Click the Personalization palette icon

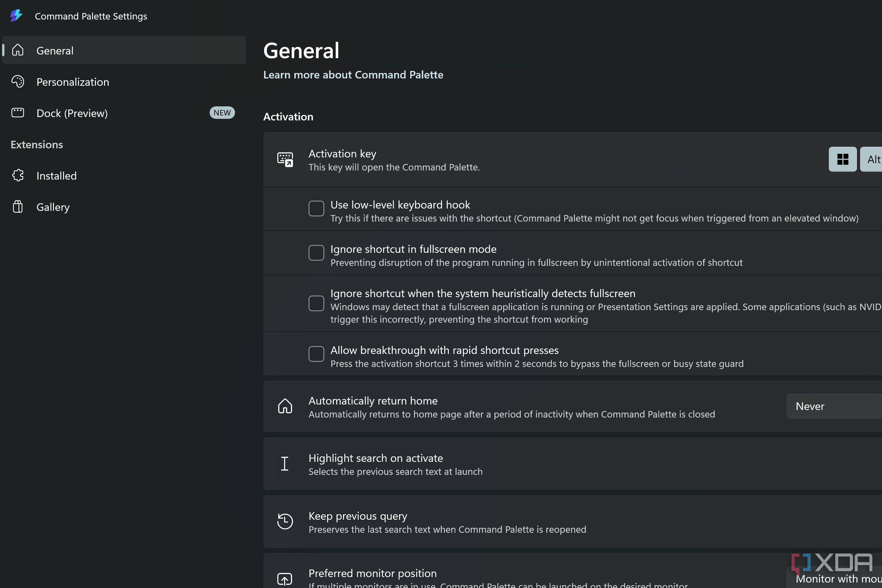tap(18, 81)
